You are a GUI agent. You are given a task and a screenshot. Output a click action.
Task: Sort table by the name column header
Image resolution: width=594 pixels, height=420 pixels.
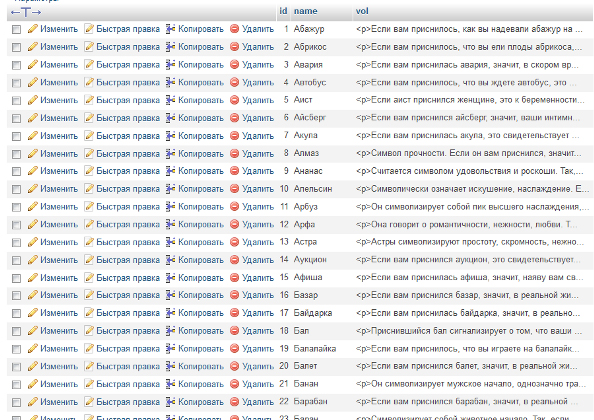point(305,11)
